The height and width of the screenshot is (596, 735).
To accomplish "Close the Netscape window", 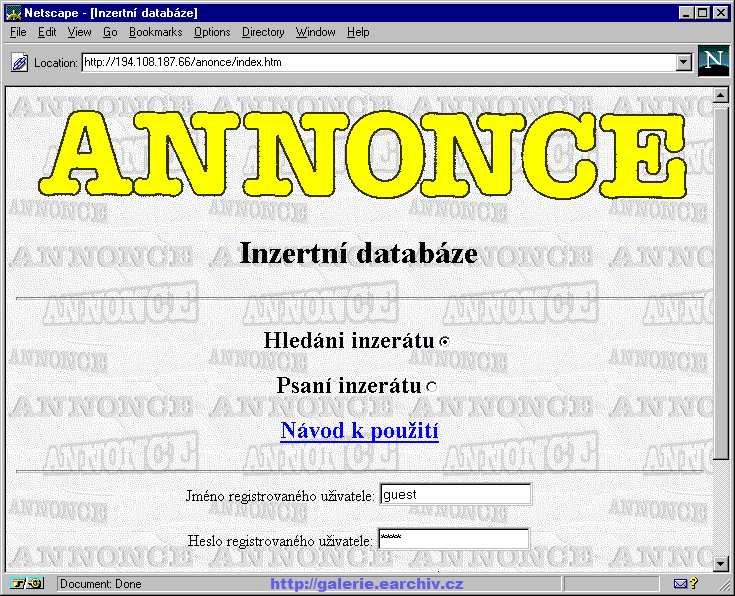I will pyautogui.click(x=721, y=13).
